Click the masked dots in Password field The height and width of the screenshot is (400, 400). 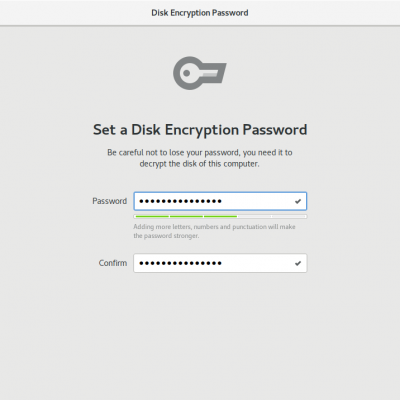[180, 201]
